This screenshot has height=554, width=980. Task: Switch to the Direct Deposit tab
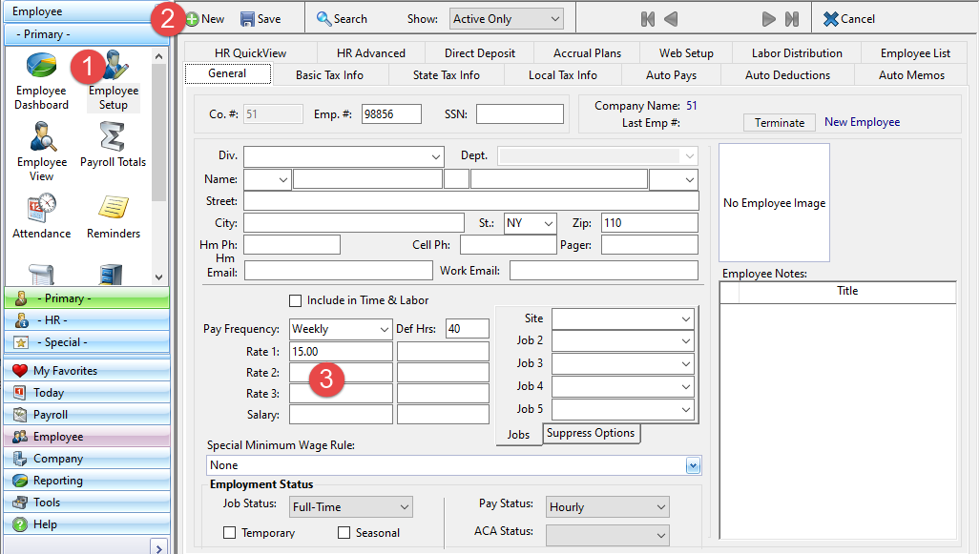coord(479,53)
